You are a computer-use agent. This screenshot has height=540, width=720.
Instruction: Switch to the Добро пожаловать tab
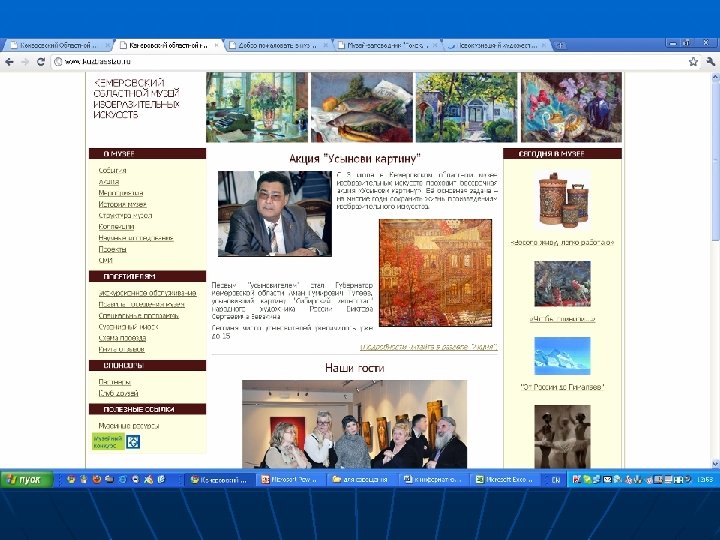pos(277,45)
